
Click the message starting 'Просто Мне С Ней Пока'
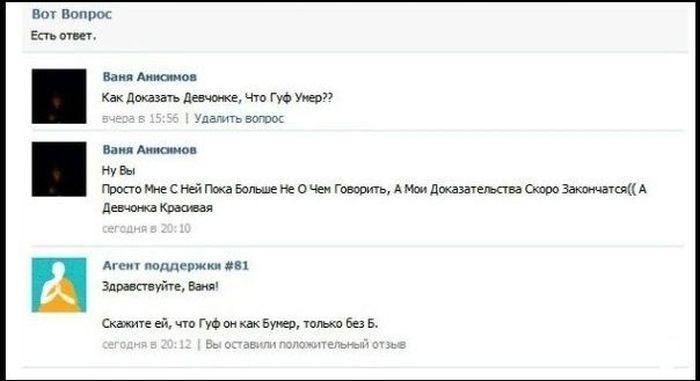click(374, 189)
